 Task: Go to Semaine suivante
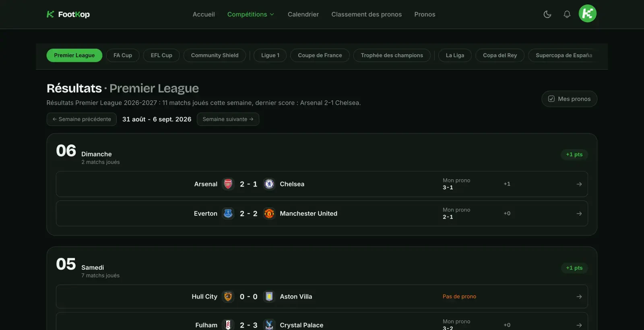(228, 119)
